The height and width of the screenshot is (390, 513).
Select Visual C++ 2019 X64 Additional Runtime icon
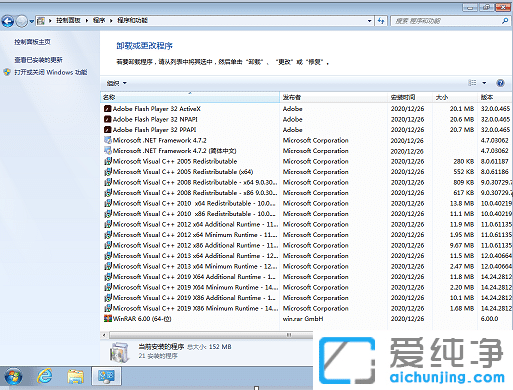point(108,277)
